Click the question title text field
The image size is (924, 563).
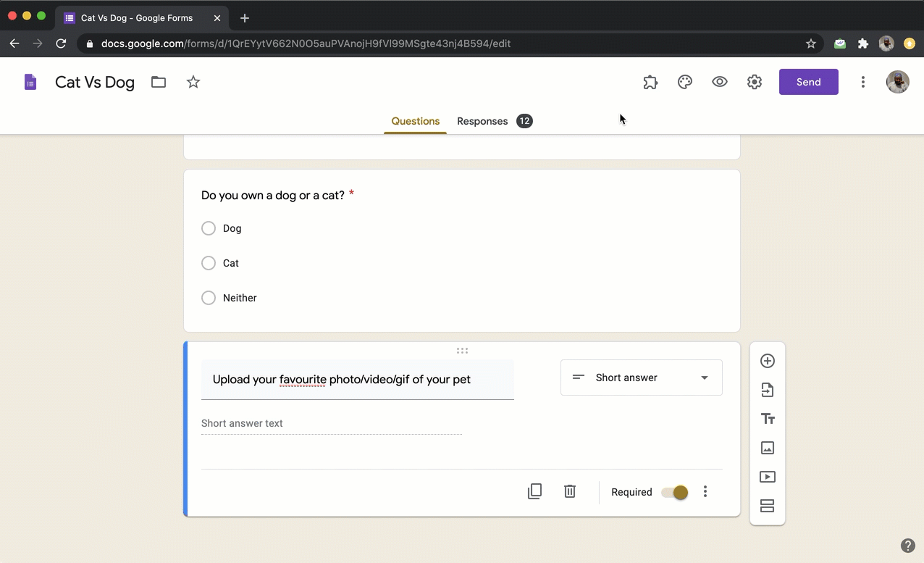click(357, 380)
